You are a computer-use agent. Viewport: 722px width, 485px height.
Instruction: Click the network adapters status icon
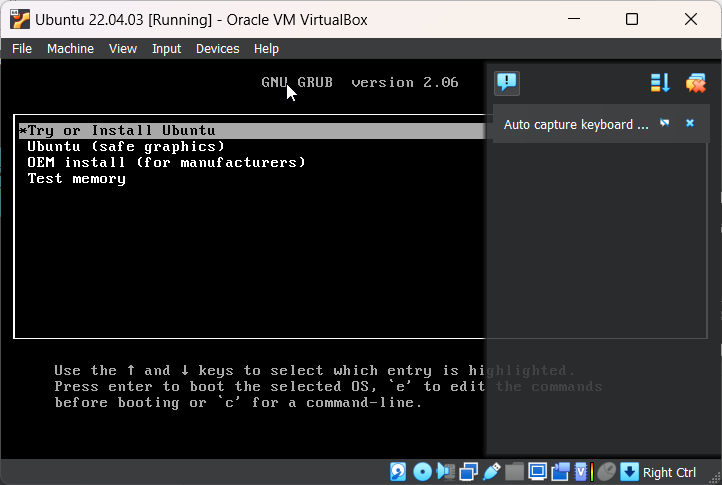coord(468,472)
